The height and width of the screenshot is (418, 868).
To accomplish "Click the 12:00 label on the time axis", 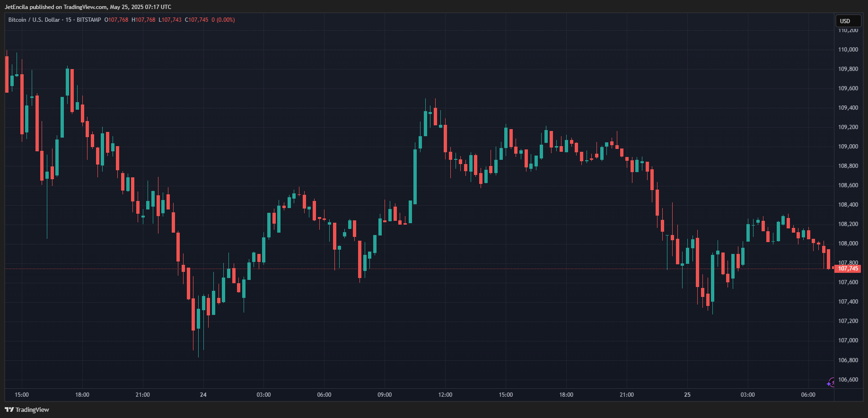I will (x=445, y=395).
